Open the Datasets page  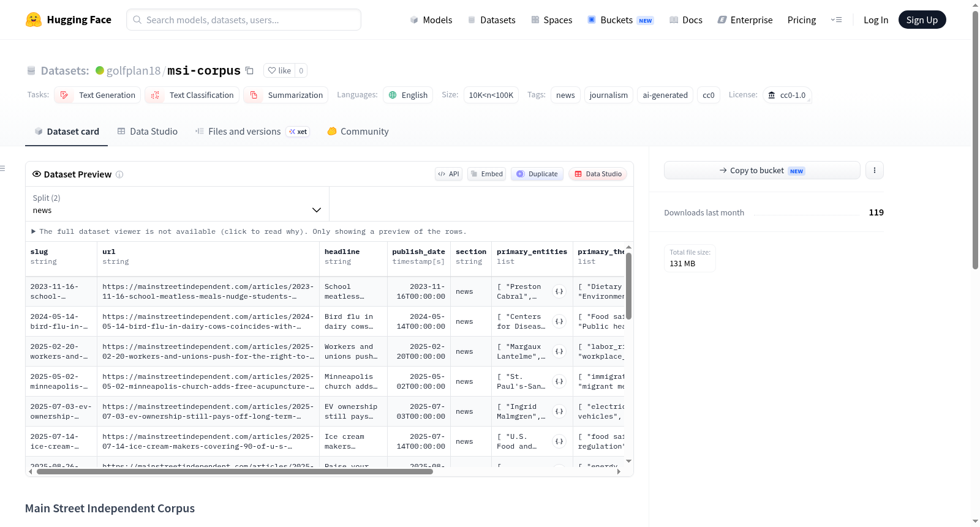click(491, 20)
